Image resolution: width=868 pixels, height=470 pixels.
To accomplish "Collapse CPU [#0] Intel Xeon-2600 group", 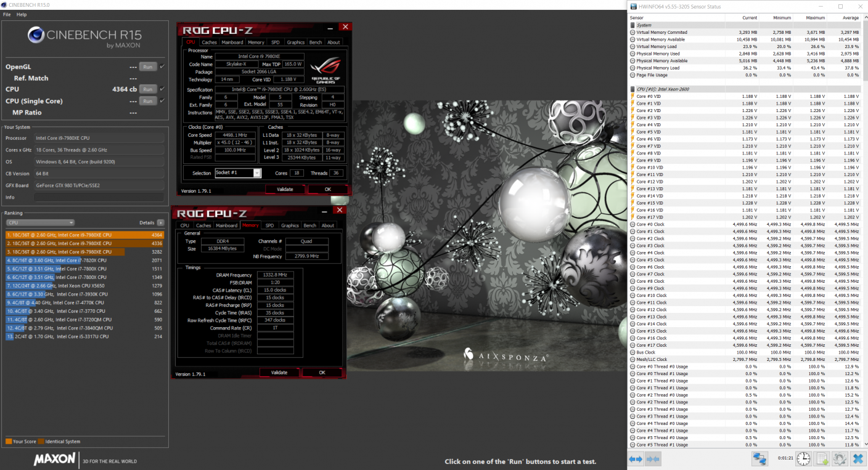I will 633,89.
